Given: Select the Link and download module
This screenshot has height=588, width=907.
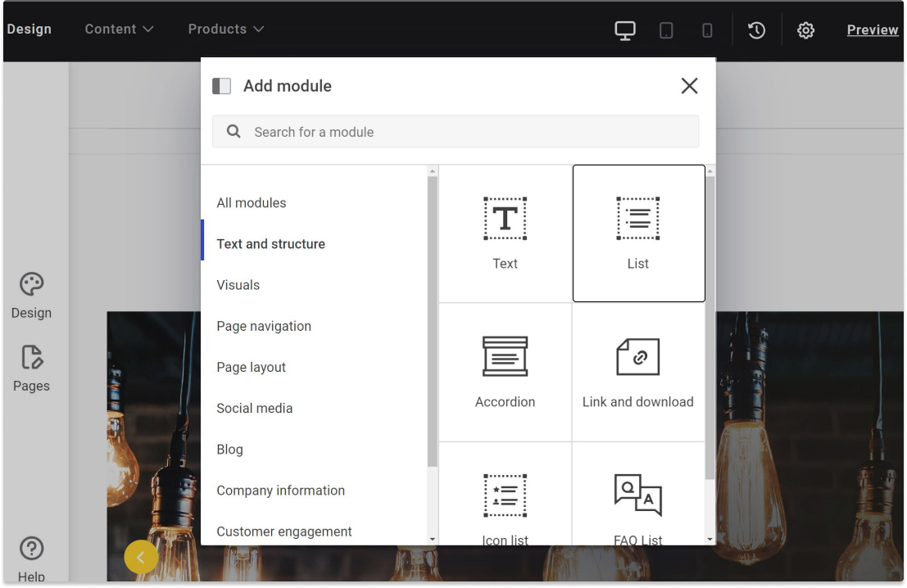Looking at the screenshot, I should coord(638,372).
